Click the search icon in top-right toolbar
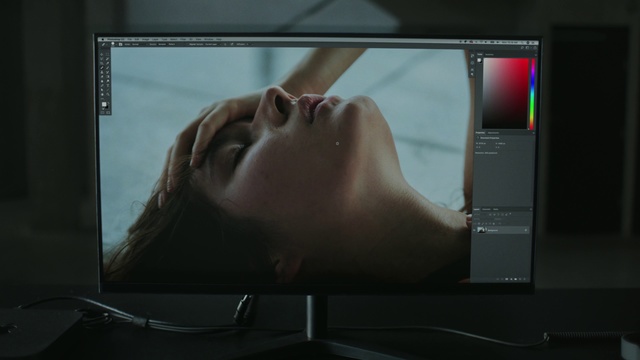Viewport: 640px width, 360px height. tap(522, 48)
